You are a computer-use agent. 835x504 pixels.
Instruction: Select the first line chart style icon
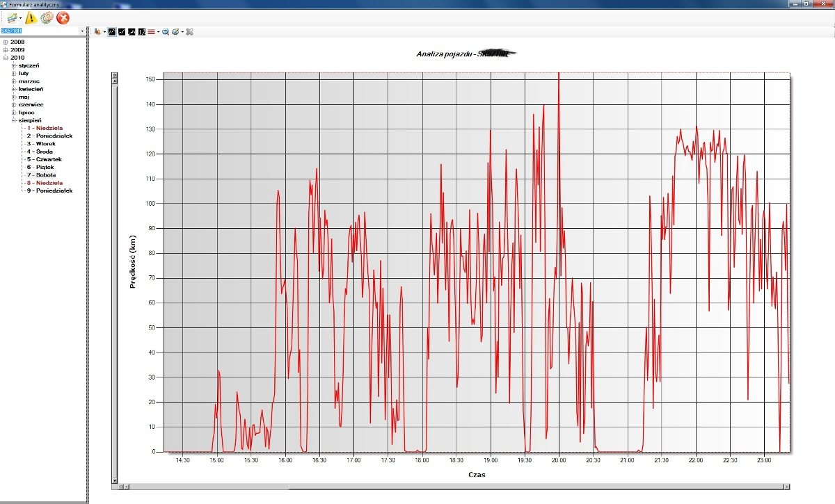(x=112, y=31)
